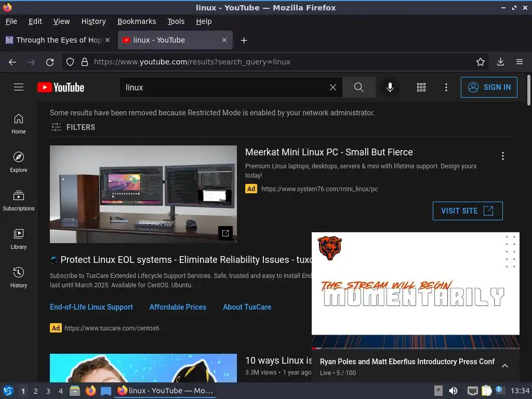Open external link icon on Meerkat thumbnail
The image size is (532, 399).
[x=225, y=233]
